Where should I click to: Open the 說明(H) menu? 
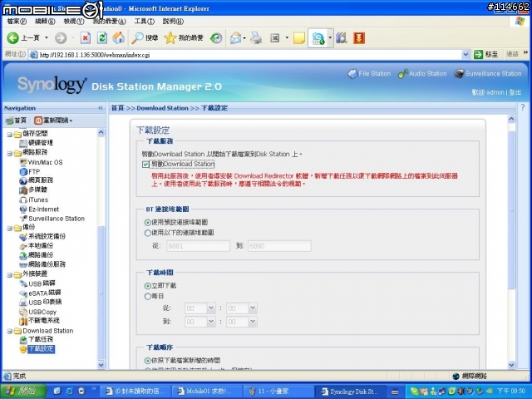point(173,22)
